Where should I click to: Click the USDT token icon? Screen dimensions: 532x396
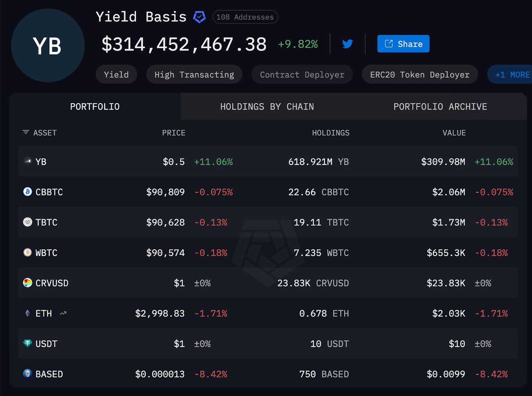coord(27,344)
